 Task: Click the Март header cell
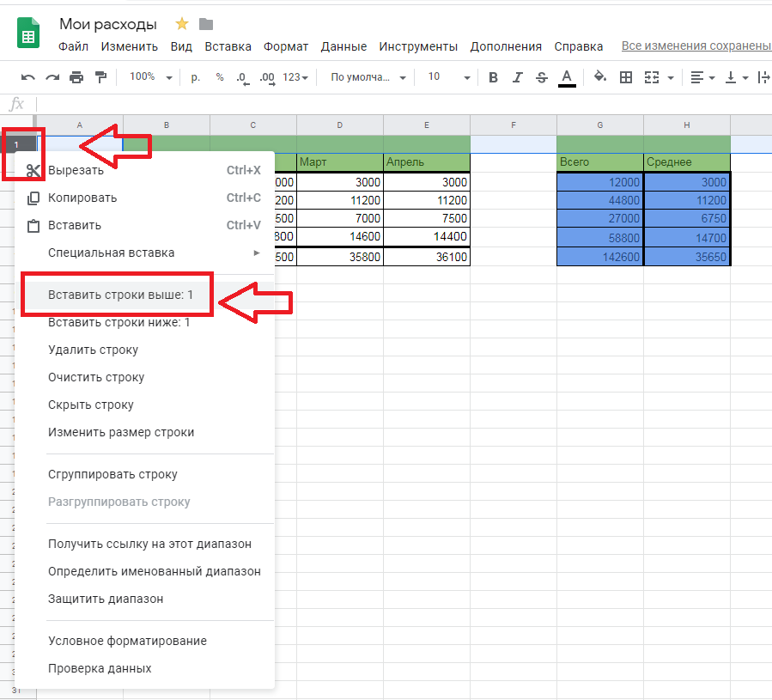point(340,162)
